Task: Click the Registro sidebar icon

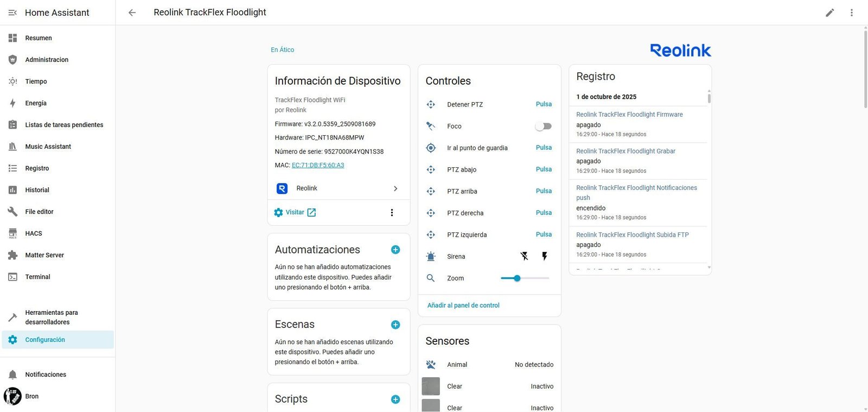Action: pyautogui.click(x=12, y=168)
